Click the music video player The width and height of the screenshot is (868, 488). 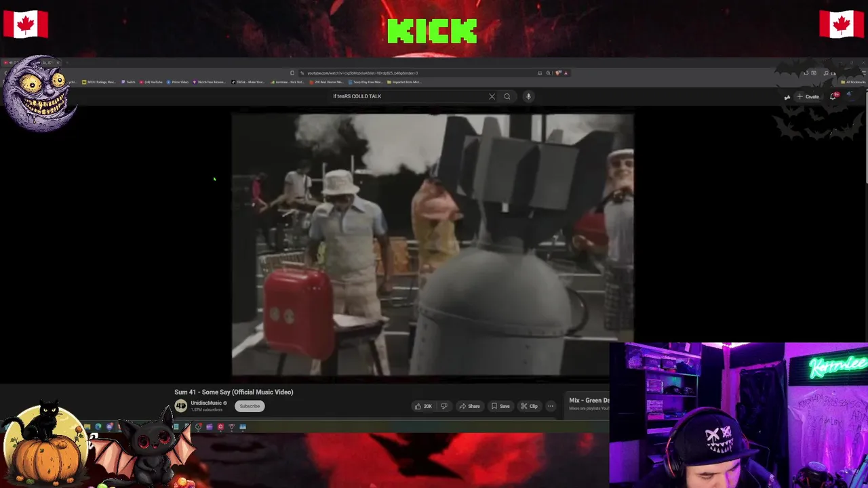tap(433, 244)
